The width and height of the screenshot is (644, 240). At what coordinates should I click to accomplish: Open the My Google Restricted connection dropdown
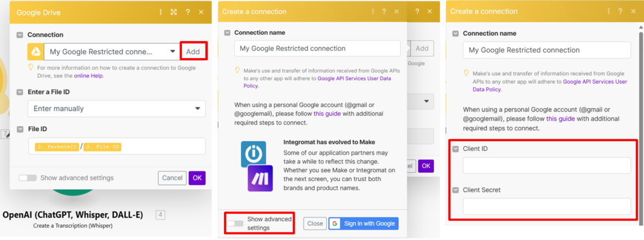click(x=111, y=52)
